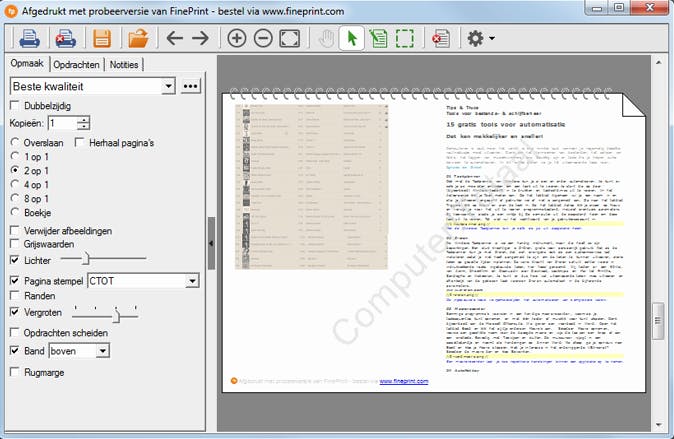Select the green dashed rectangle tool
The height and width of the screenshot is (439, 674).
[404, 39]
